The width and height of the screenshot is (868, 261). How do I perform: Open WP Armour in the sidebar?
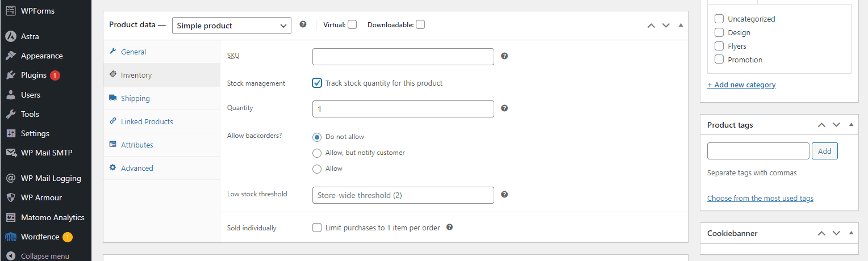[41, 197]
